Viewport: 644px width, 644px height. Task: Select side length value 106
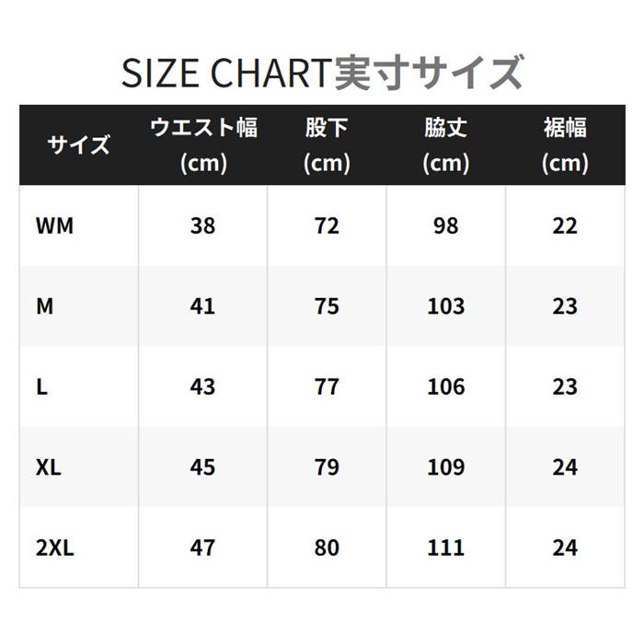coord(446,386)
